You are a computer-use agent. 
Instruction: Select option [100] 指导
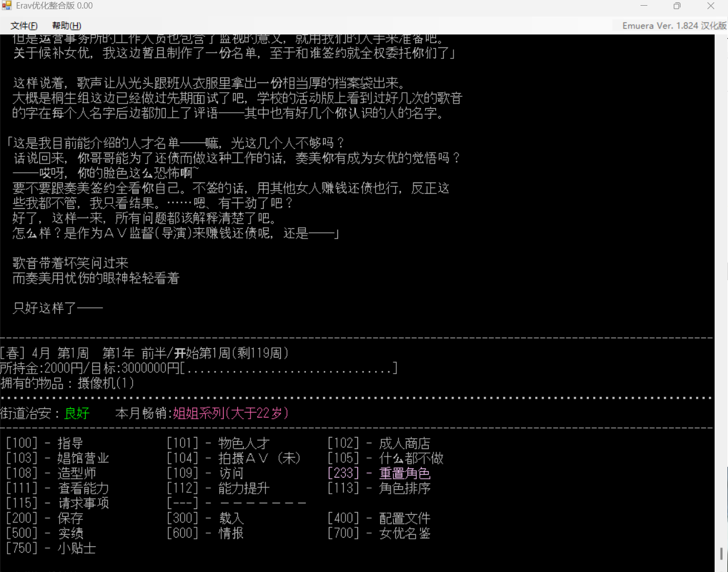click(x=45, y=443)
